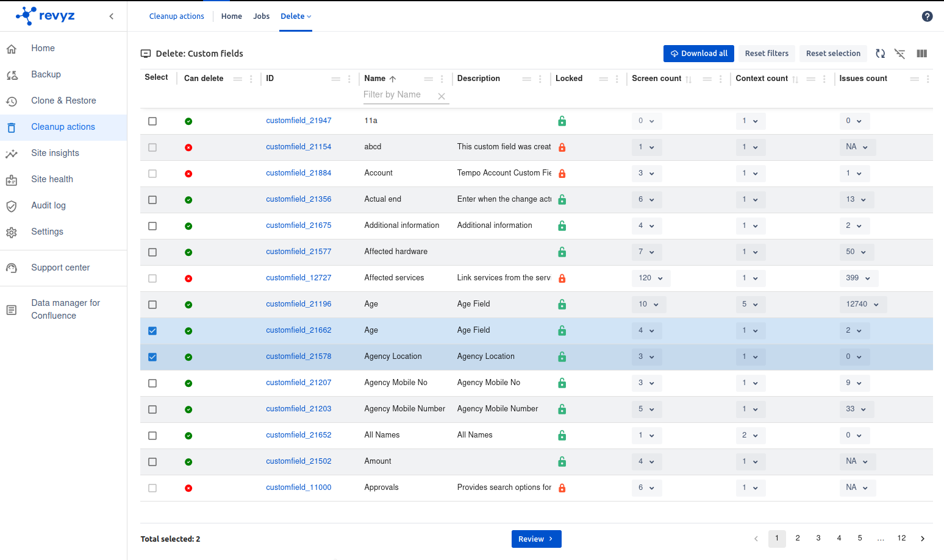
Task: Click the Download all button
Action: 698,54
